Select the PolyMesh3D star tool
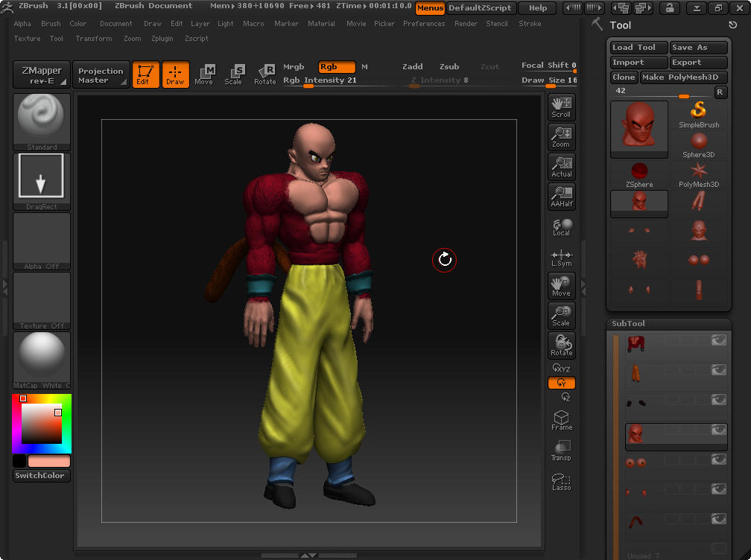Image resolution: width=751 pixels, height=560 pixels. pos(699,175)
